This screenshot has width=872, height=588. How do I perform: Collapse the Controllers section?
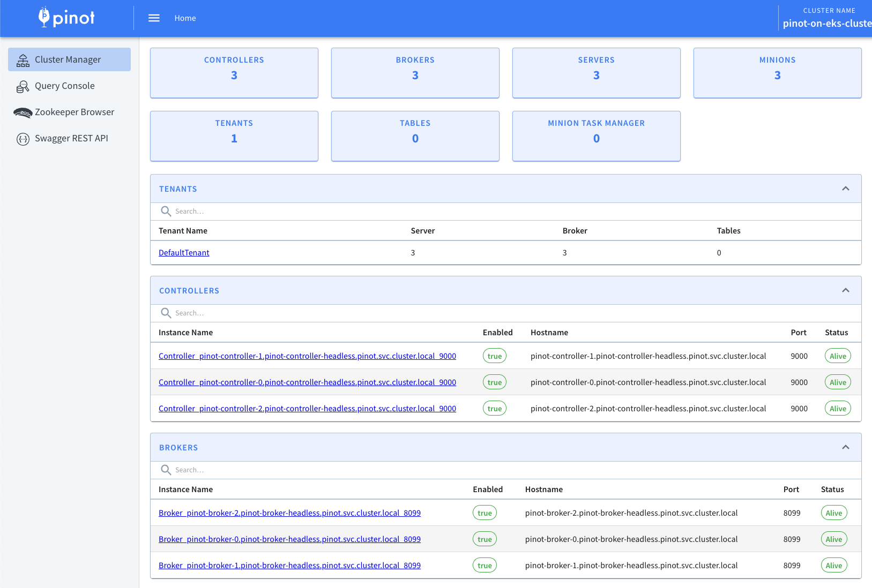tap(846, 290)
